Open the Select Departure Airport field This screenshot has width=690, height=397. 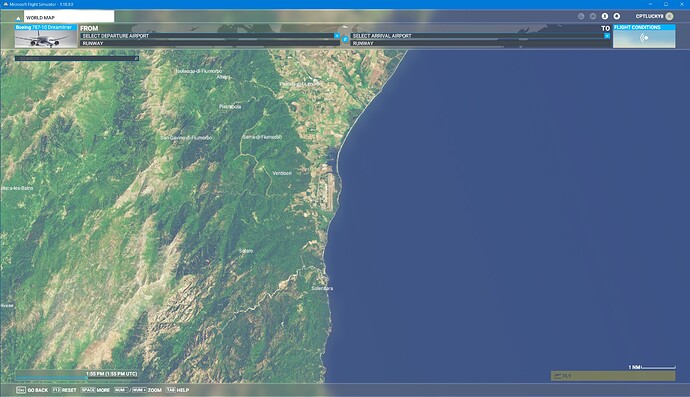tap(210, 36)
